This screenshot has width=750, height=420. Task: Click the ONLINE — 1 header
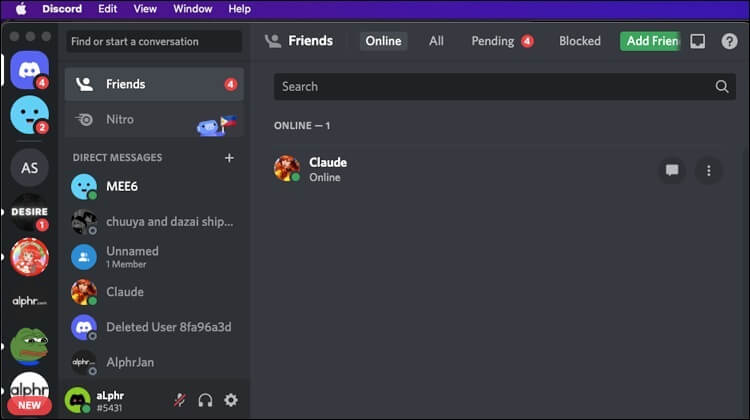302,126
